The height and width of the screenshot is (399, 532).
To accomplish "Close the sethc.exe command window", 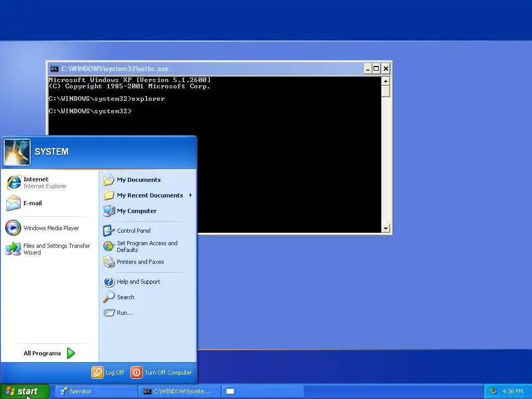I will (x=386, y=69).
